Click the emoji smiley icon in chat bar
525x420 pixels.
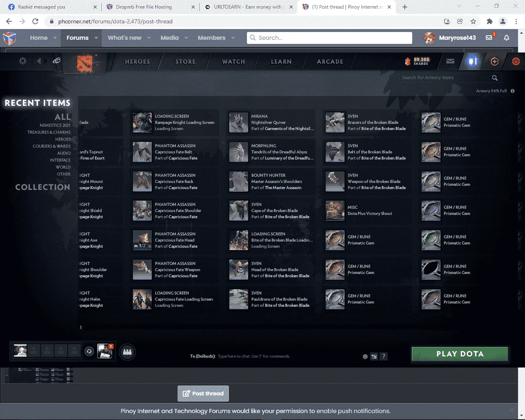(365, 356)
